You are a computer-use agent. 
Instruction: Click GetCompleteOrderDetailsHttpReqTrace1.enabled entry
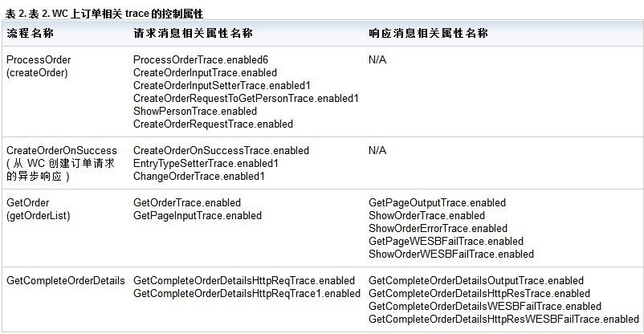(247, 294)
